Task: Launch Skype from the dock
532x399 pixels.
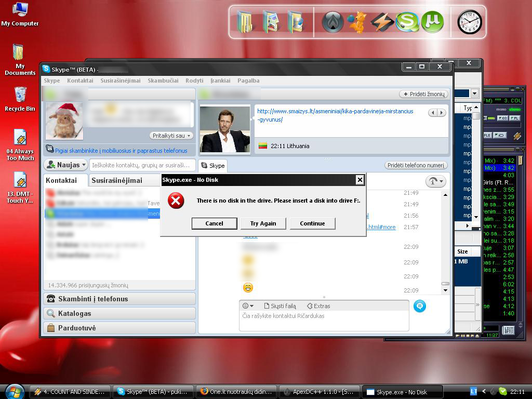Action: tap(407, 22)
